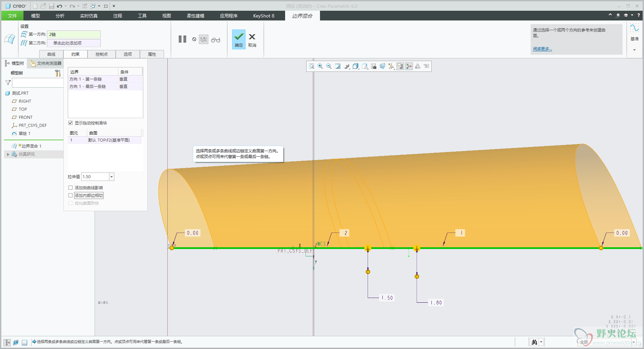Click the Save disk icon
The width and height of the screenshot is (644, 349).
[51, 6]
